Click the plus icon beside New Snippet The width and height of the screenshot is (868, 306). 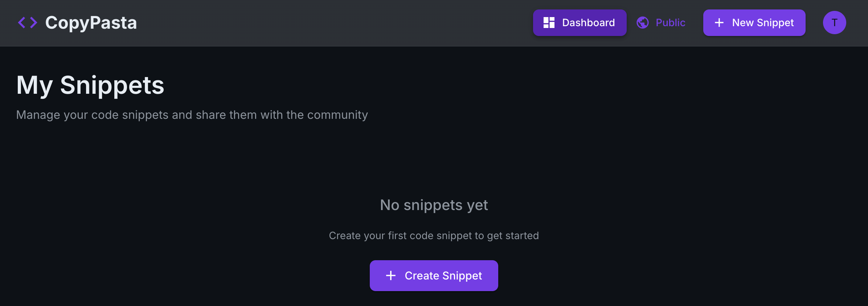point(719,23)
